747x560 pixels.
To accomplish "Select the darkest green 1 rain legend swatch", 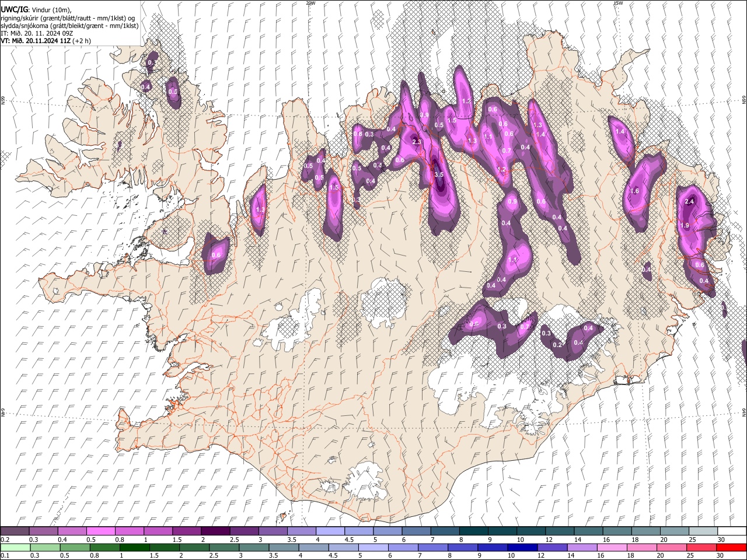I will click(134, 547).
